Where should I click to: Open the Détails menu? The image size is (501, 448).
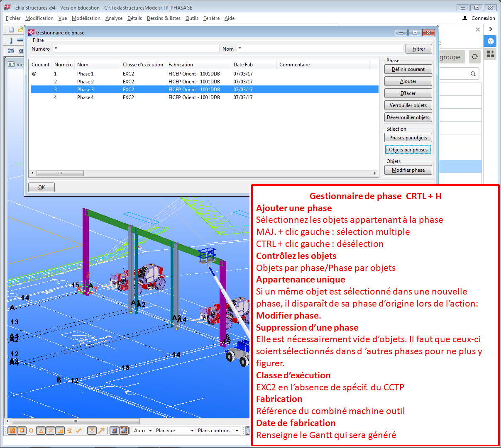point(134,18)
